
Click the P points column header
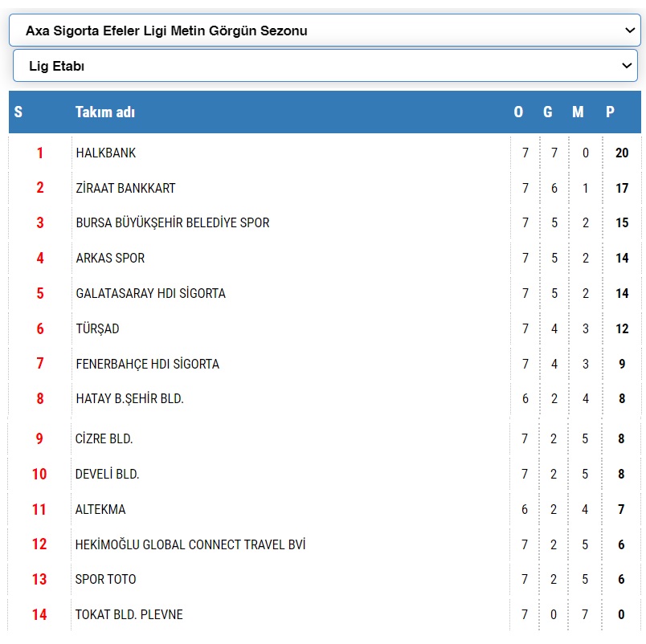(x=611, y=112)
